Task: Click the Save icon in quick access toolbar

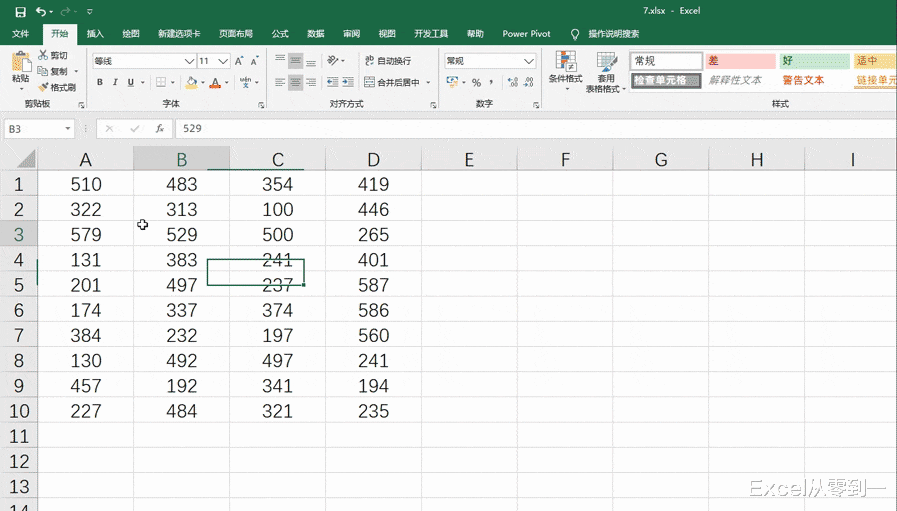Action: click(20, 12)
